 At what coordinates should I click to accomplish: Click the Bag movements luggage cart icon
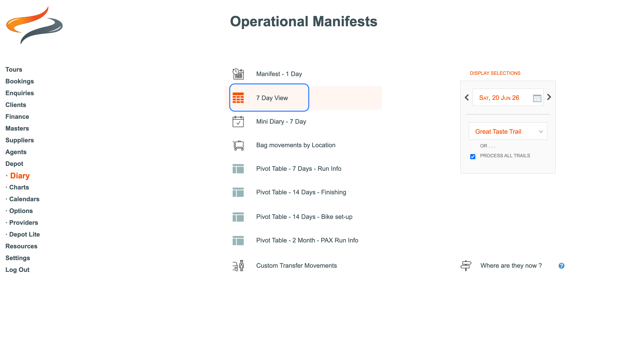[238, 145]
